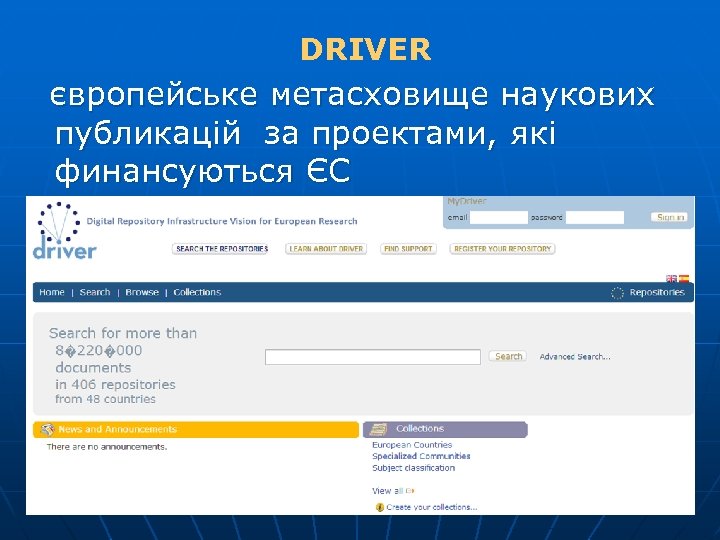Click Create your collections link
The image size is (720, 540).
pos(432,507)
